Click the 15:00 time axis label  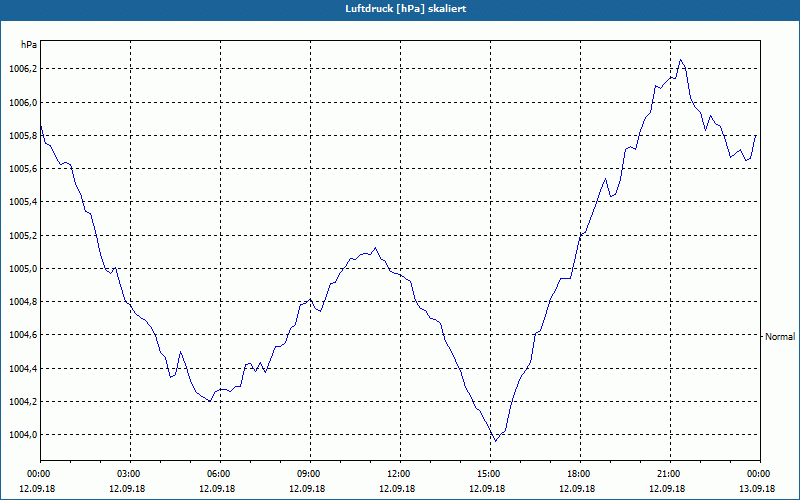point(490,474)
